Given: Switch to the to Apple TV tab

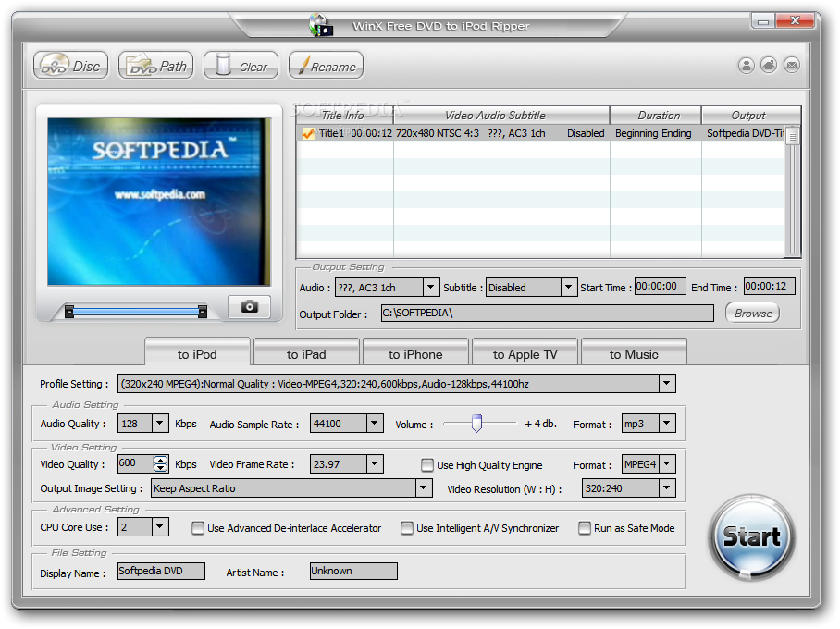Looking at the screenshot, I should (525, 354).
